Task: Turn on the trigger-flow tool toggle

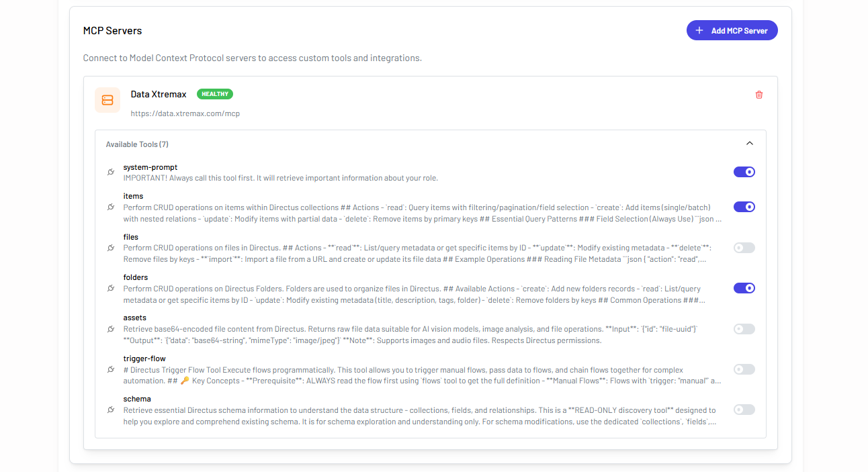Action: click(744, 369)
